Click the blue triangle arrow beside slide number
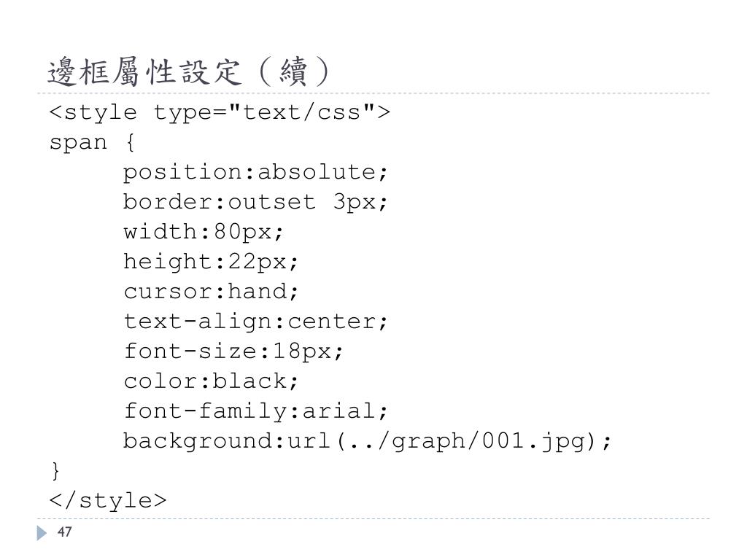This screenshot has width=747, height=560. point(42,533)
